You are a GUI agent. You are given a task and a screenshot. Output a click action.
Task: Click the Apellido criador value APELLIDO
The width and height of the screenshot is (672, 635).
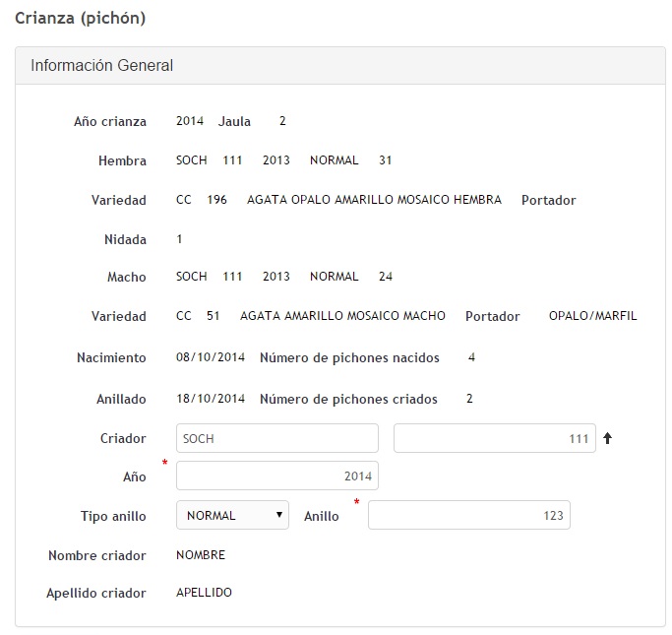pyautogui.click(x=205, y=593)
